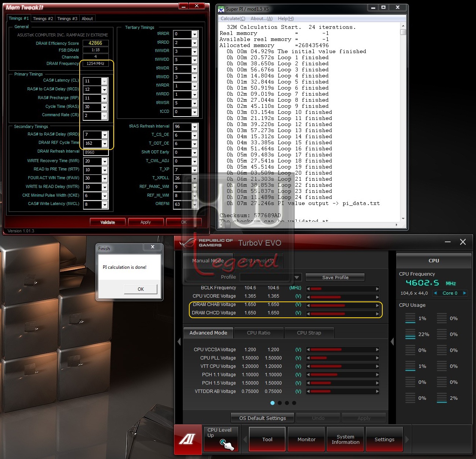Click the Super PI title bar icon
The image size is (476, 459).
(x=222, y=8)
